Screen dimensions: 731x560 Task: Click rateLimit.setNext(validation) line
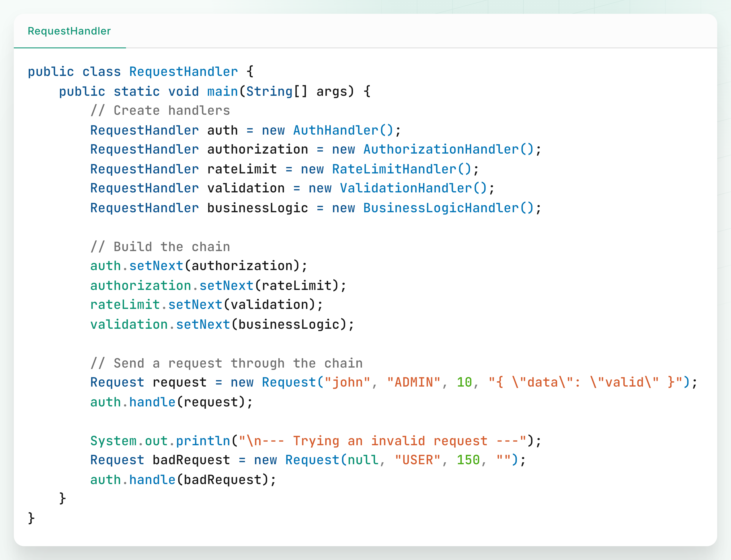point(207,305)
